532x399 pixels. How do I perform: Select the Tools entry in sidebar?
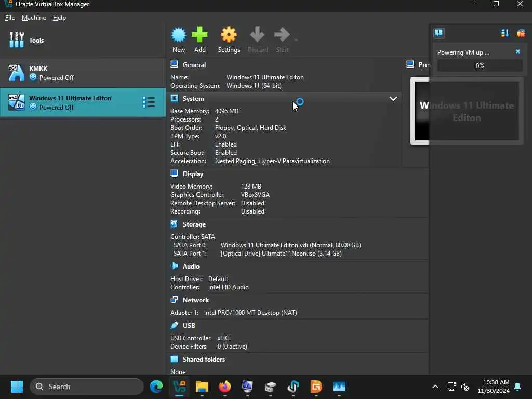(83, 40)
